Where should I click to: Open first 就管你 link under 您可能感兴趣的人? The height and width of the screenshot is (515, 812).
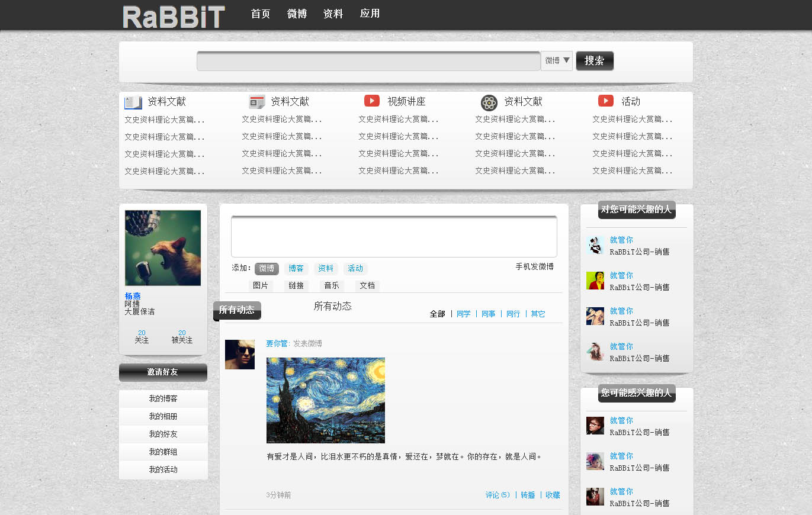pos(621,421)
